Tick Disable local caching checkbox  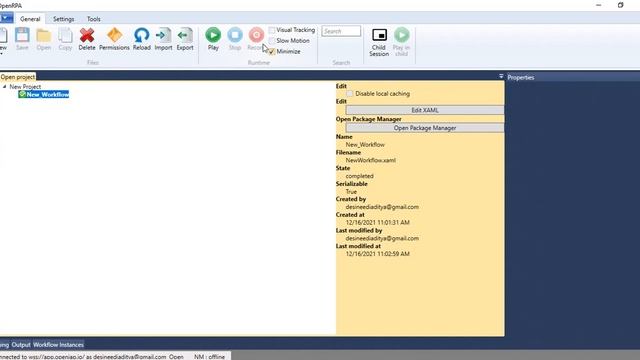pyautogui.click(x=350, y=93)
